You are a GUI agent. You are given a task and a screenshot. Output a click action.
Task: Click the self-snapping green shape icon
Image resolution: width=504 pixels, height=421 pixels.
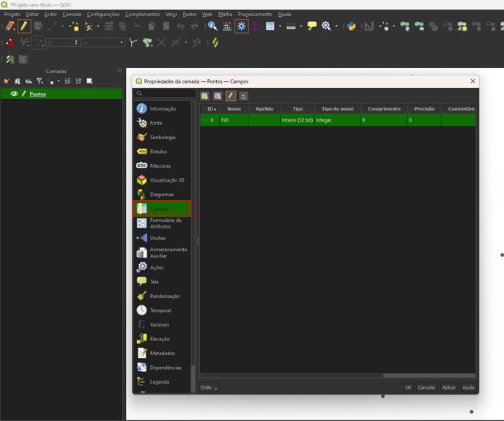coord(147,42)
